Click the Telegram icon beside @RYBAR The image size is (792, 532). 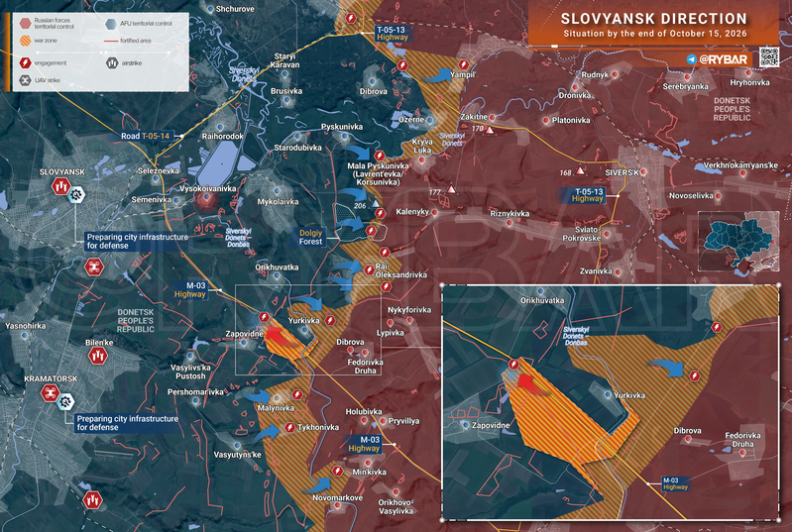(692, 59)
